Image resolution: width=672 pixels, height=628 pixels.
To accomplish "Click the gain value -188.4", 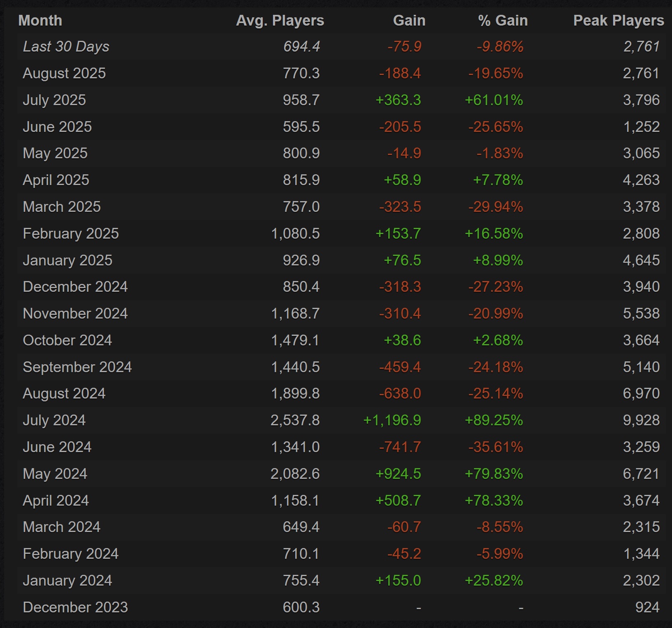I will [400, 73].
